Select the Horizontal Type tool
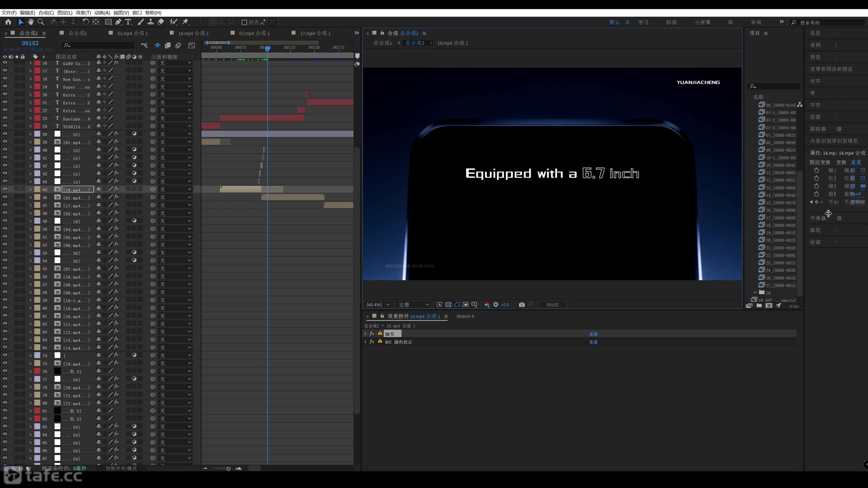Viewport: 868px width, 488px height. 128,22
